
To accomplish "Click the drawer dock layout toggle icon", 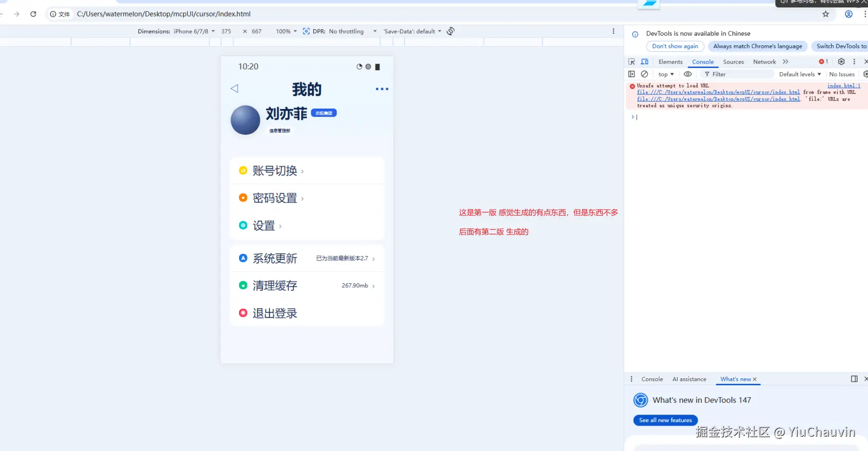I will 854,379.
